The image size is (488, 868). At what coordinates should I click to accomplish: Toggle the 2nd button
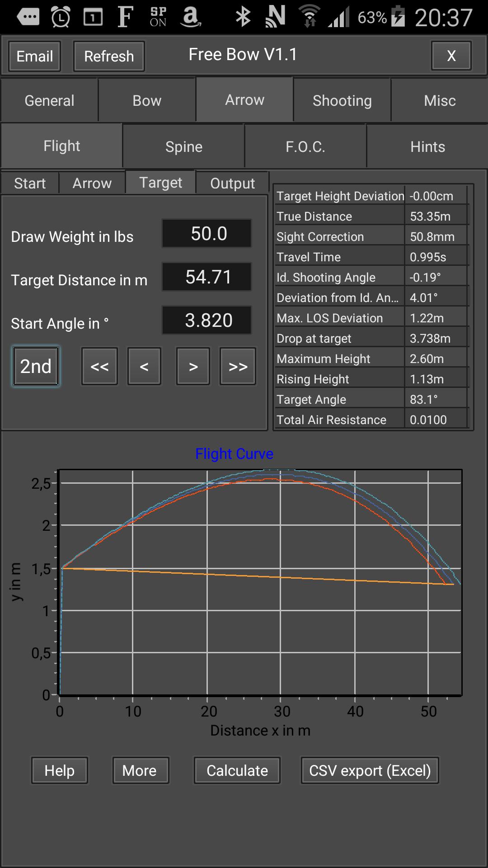36,366
